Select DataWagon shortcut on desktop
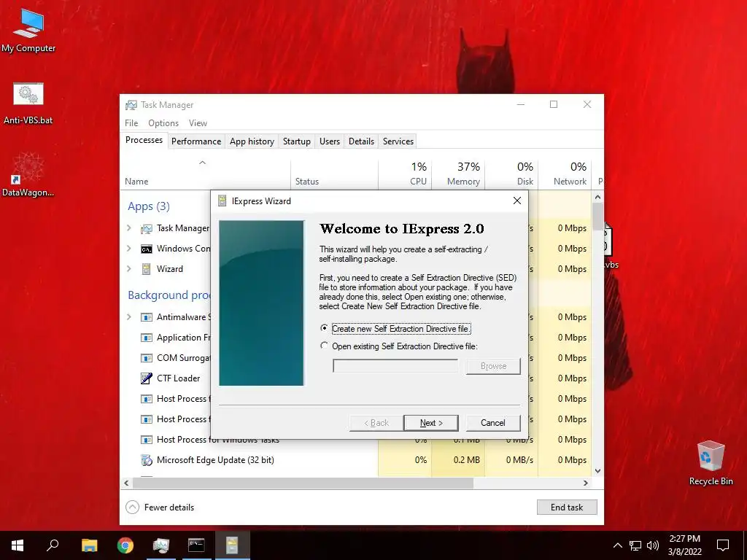Image resolution: width=747 pixels, height=560 pixels. coord(28,174)
